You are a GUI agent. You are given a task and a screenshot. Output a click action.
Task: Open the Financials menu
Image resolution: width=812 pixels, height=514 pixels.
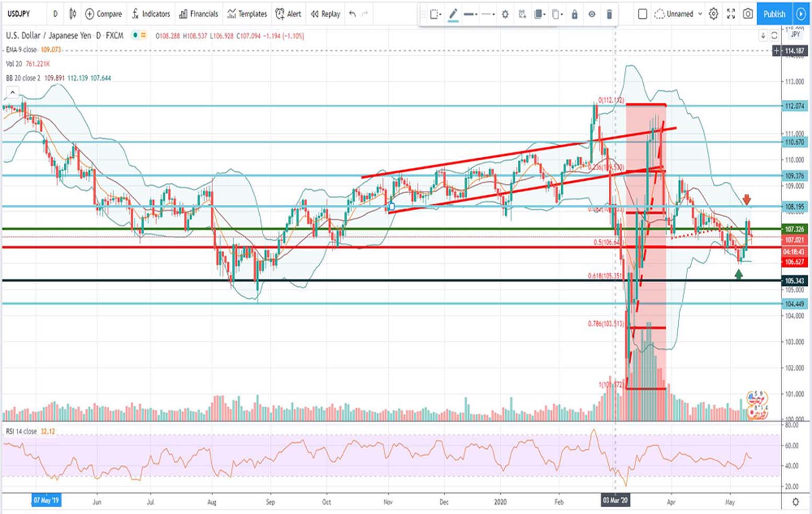(x=199, y=14)
